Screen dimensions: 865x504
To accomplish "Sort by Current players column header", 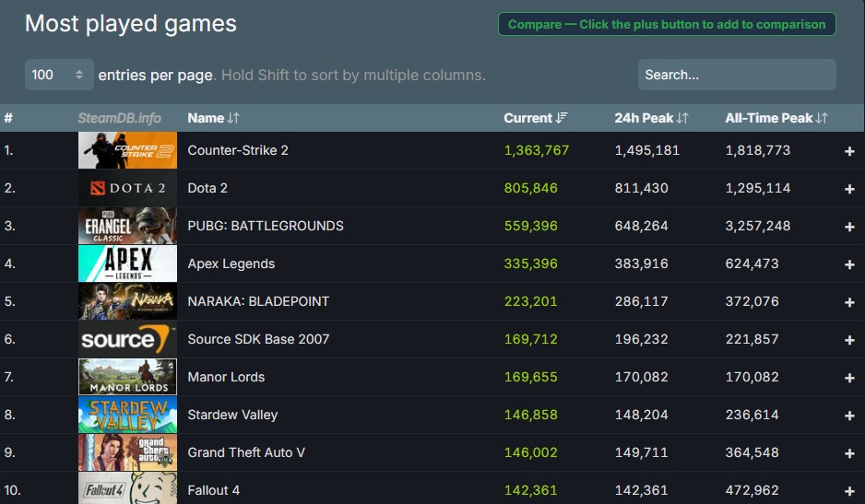I will pos(535,118).
